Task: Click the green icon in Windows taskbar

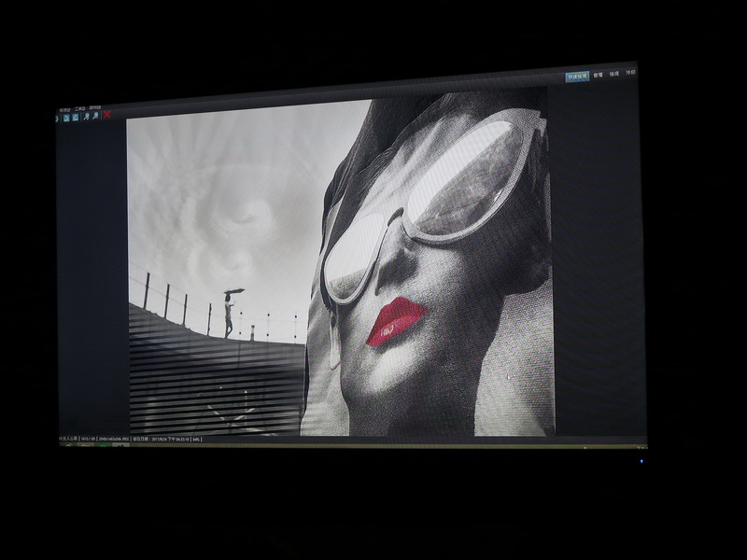Action: coord(103,445)
